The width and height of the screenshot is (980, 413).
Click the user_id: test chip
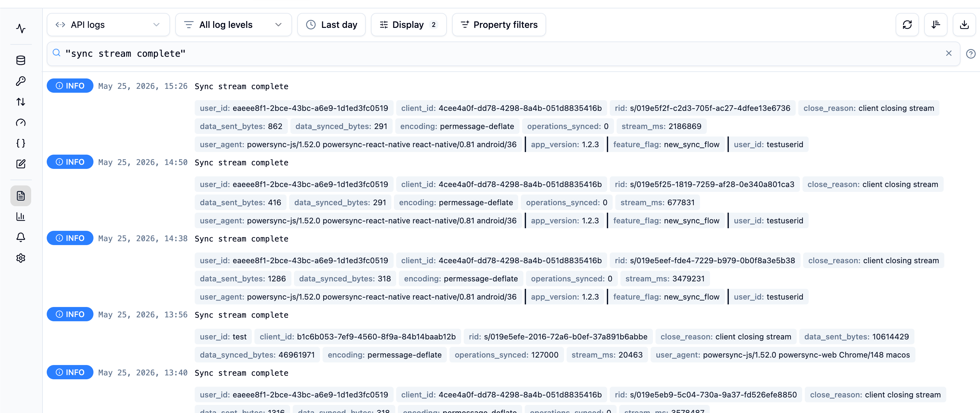coord(223,336)
